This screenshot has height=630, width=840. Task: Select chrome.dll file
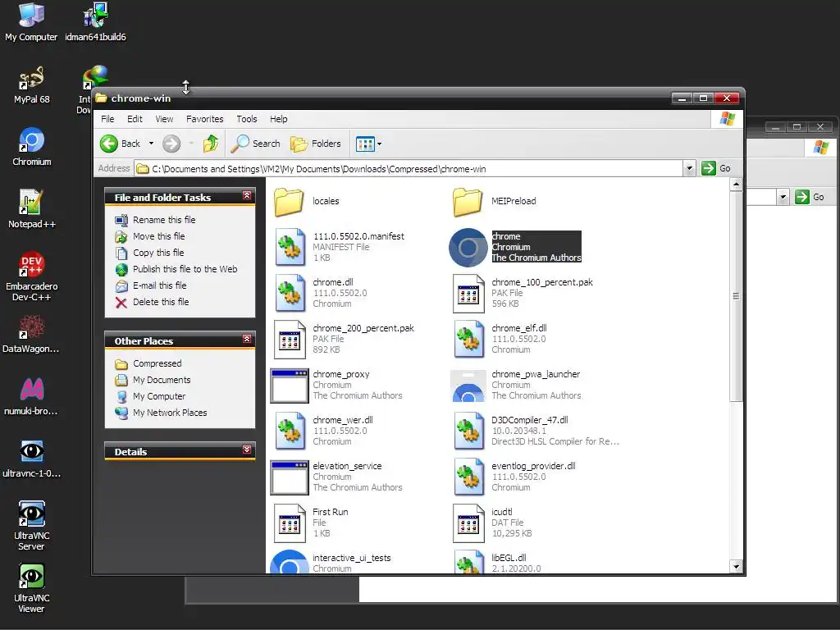coord(321,293)
